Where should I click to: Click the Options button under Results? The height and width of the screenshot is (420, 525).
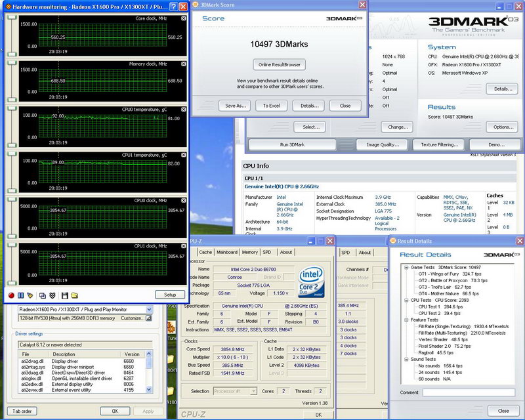coord(503,127)
